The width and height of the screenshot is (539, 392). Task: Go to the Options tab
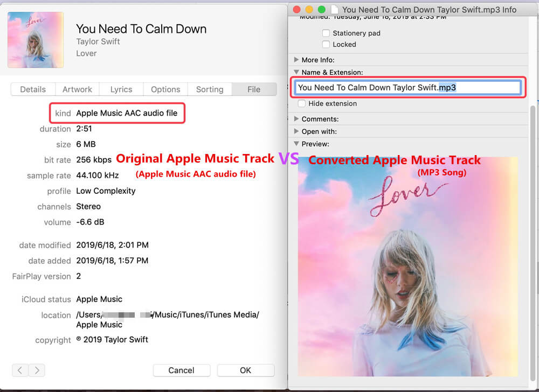(165, 89)
